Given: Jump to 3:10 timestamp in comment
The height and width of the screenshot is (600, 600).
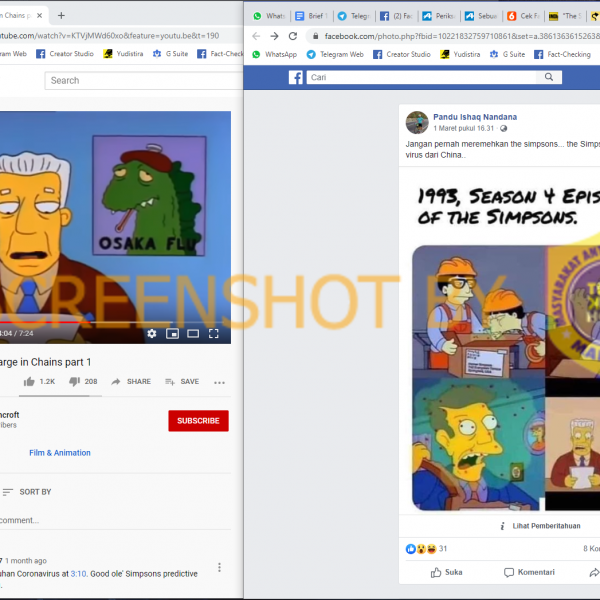Looking at the screenshot, I should pos(79,574).
